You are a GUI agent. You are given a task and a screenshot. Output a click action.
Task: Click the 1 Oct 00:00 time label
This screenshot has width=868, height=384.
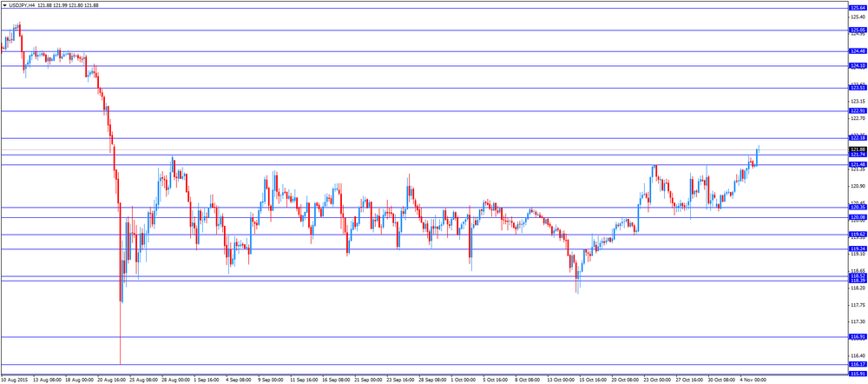(464, 381)
